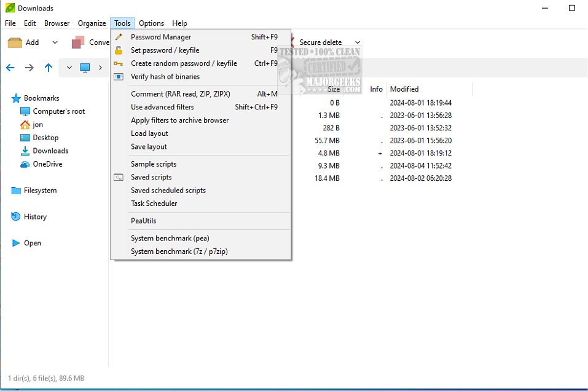Click the History clock icon

[16, 216]
